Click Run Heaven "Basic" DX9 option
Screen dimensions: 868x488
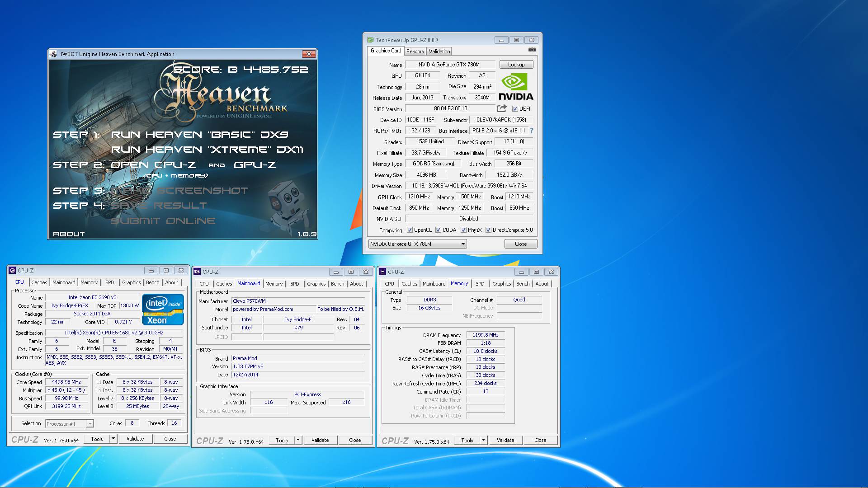[x=199, y=135]
